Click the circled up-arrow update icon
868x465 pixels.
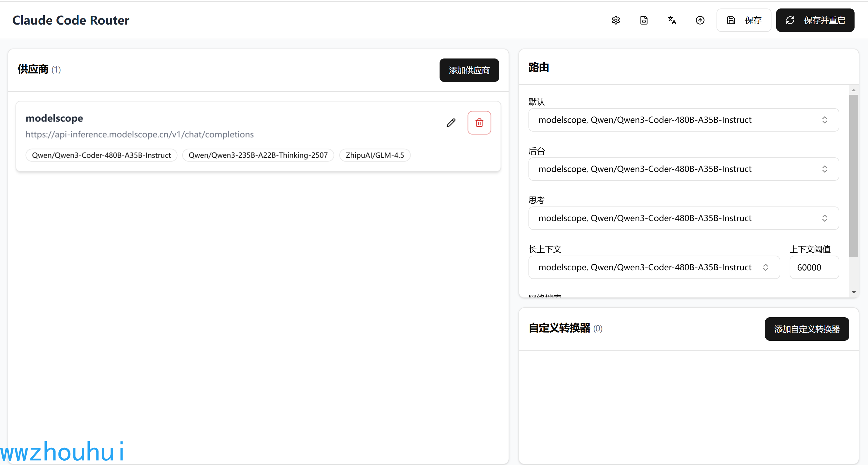(x=700, y=20)
